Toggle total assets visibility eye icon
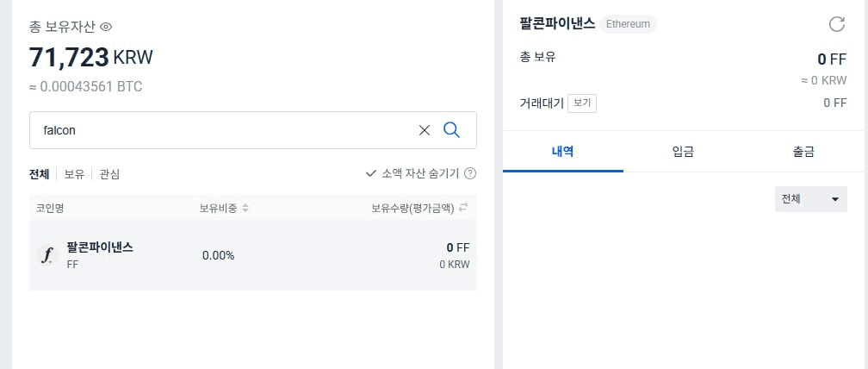Screen dimensions: 868x369 [106, 26]
